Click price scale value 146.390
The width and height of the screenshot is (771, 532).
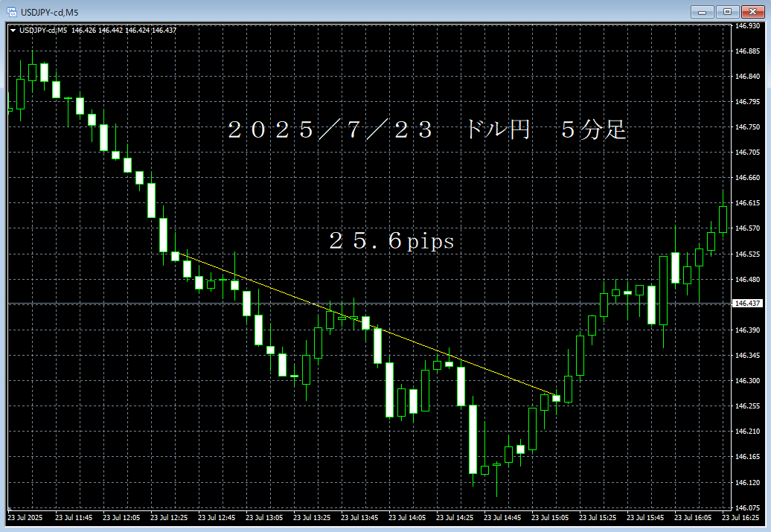(x=747, y=330)
